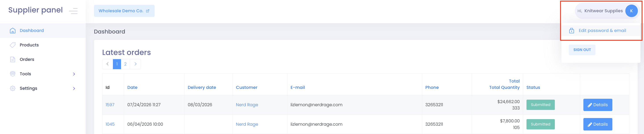
Task: Open Wholesale Demo Co. external link
Action: pos(124,11)
